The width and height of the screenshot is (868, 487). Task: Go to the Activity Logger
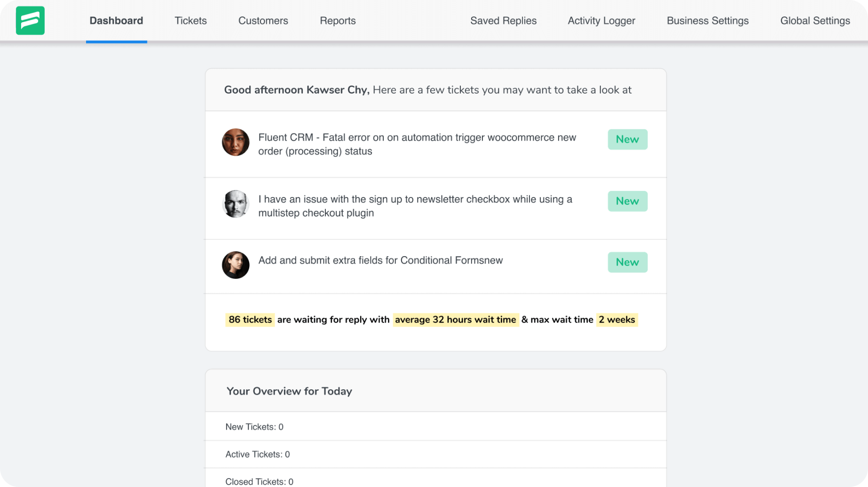[601, 21]
